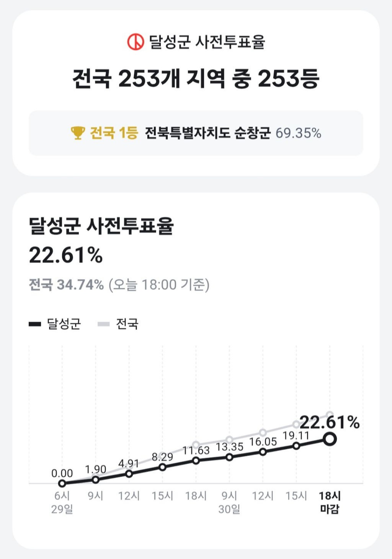Select the 11.63 data point on the chart
This screenshot has height=559, width=392.
196,461
